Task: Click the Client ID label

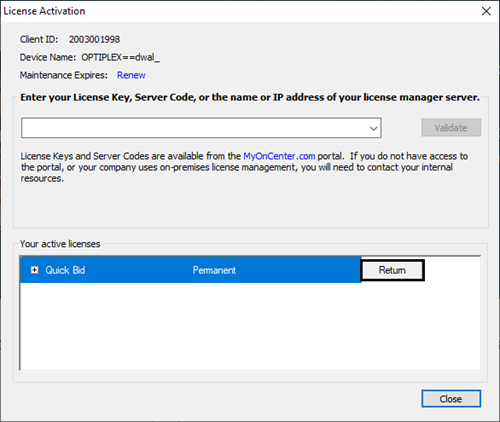Action: pos(39,39)
